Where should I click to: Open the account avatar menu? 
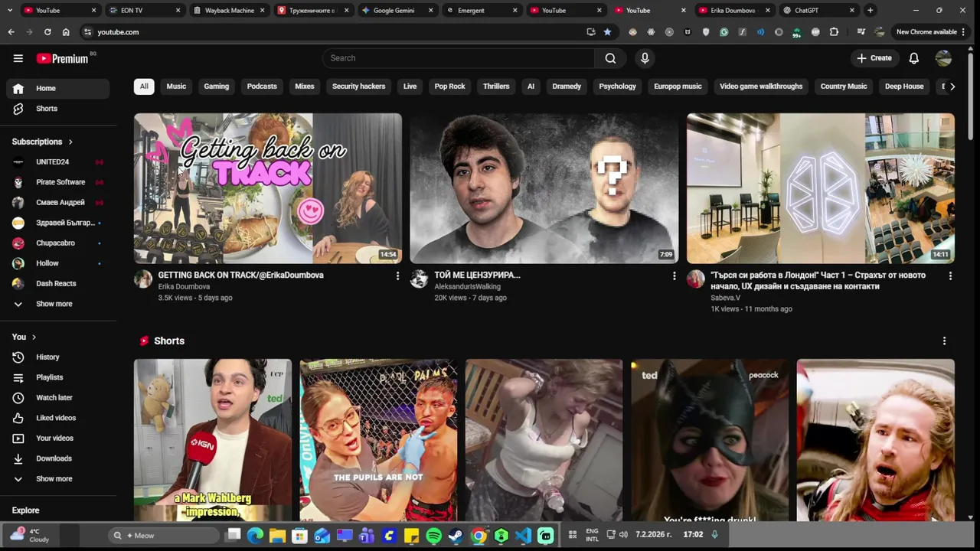coord(943,58)
